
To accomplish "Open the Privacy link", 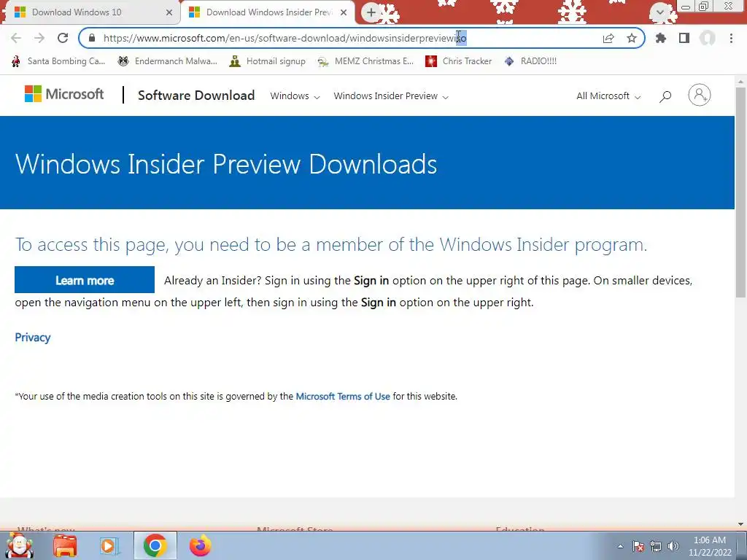I will coord(32,337).
